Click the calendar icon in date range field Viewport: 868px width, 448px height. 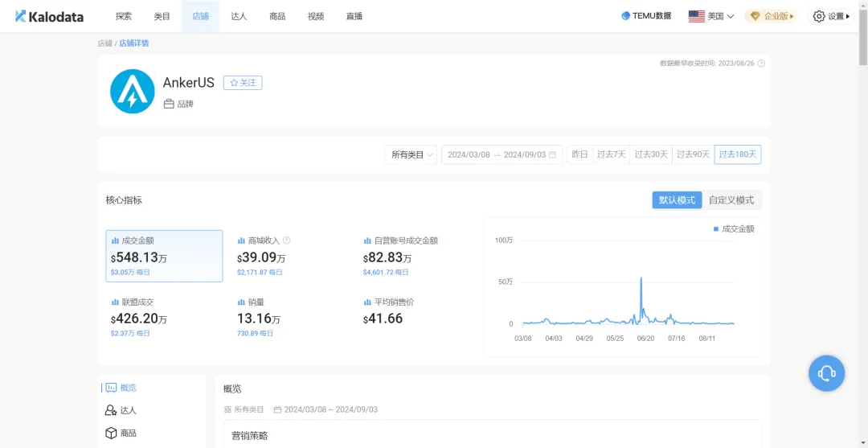point(552,155)
